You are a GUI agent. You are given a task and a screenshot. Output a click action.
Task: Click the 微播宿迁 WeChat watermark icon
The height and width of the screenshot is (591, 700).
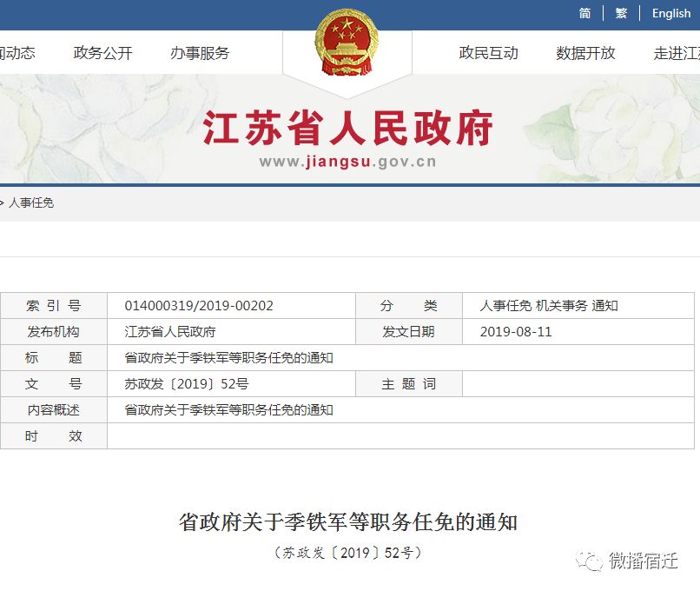[x=589, y=561]
